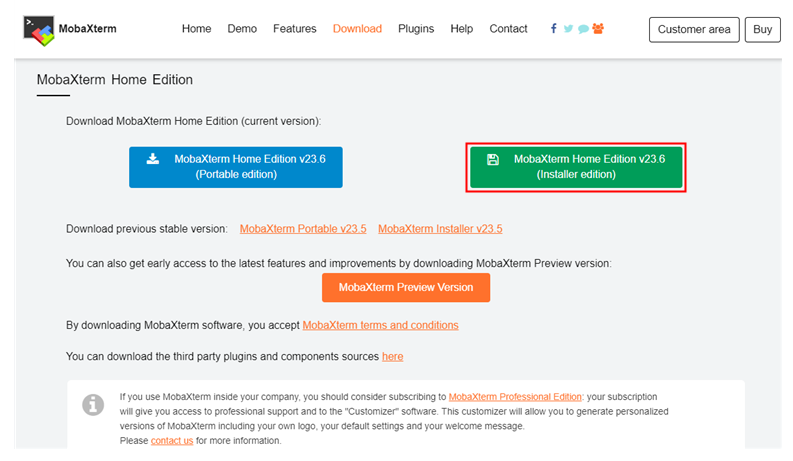The image size is (793, 461).
Task: Open the MobaXterm Professional Edition link
Action: [515, 397]
